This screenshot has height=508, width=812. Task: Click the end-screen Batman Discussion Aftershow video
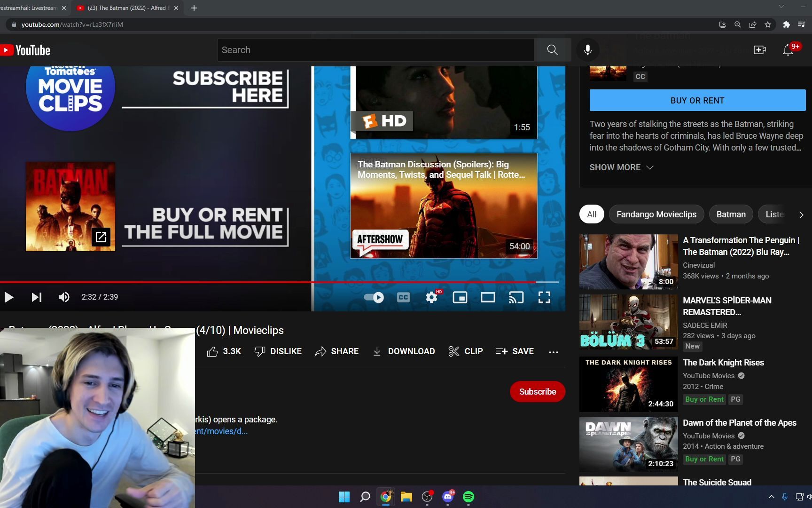444,206
